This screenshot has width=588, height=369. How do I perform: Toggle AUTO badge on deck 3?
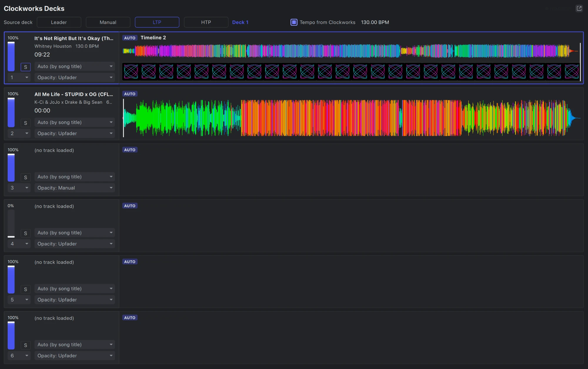[130, 150]
